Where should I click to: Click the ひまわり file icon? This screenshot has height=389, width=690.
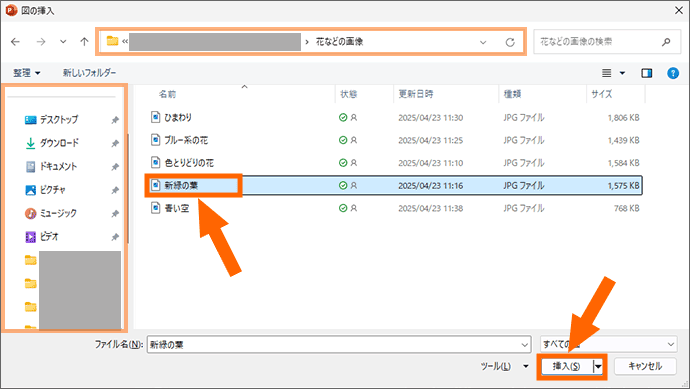(x=155, y=117)
